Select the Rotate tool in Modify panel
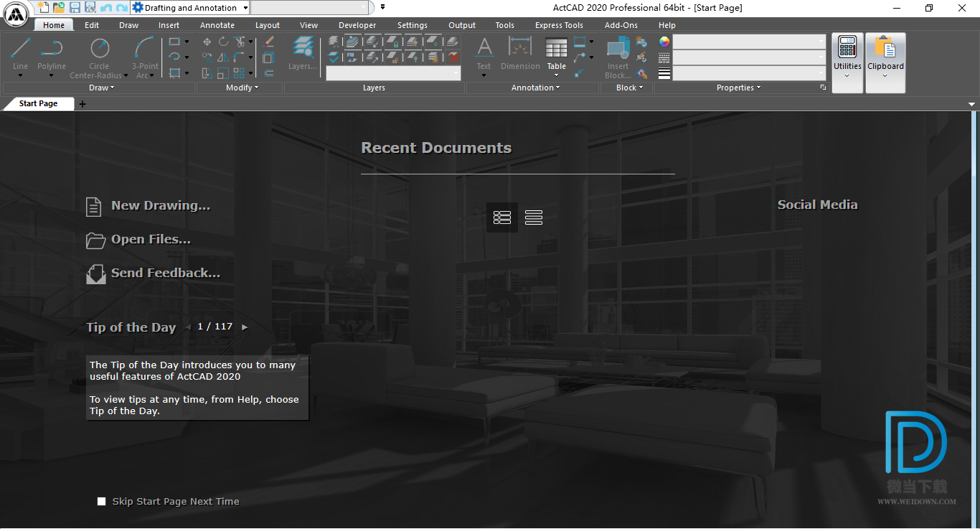 (223, 42)
